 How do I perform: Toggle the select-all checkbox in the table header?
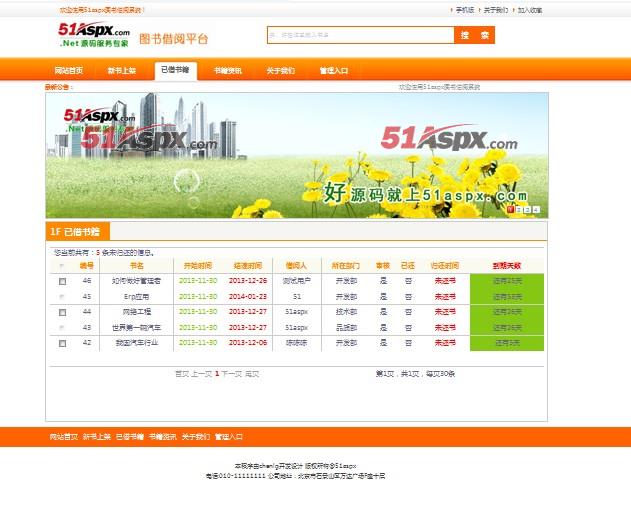(62, 266)
